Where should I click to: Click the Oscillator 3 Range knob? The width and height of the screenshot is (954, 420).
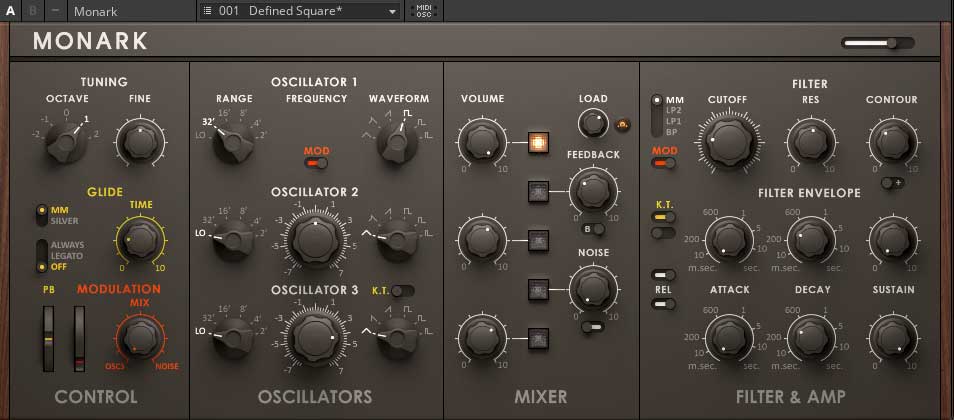click(x=234, y=338)
